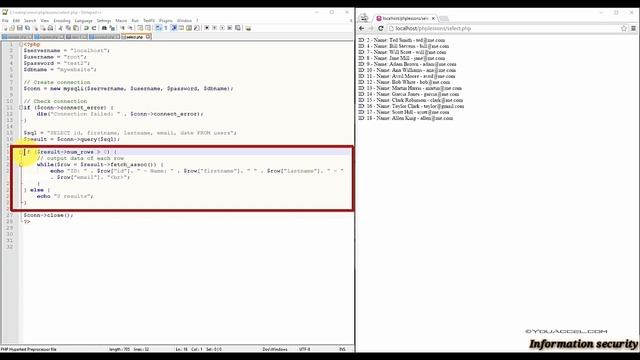Save the recorded macro icon
The height and width of the screenshot is (360, 640).
[x=238, y=28]
